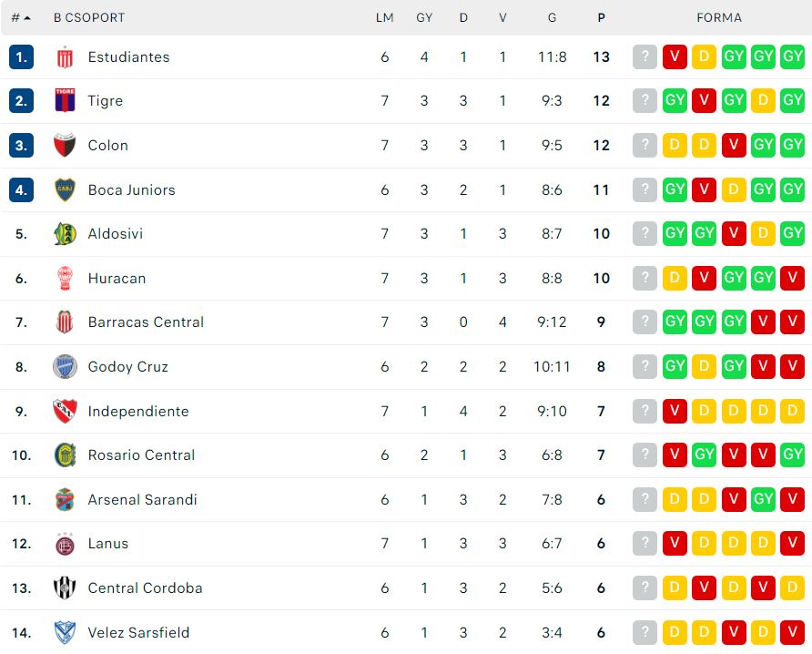Screen dimensions: 812x654
Task: Click the Boca Juniors crest icon
Action: pos(65,189)
